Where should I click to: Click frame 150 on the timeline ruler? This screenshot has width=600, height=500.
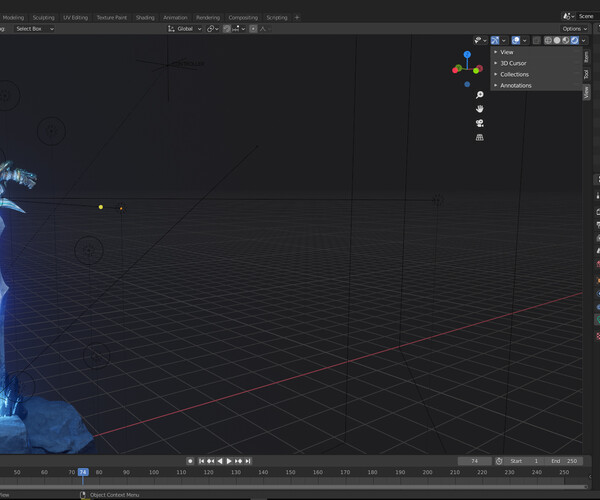point(290,472)
